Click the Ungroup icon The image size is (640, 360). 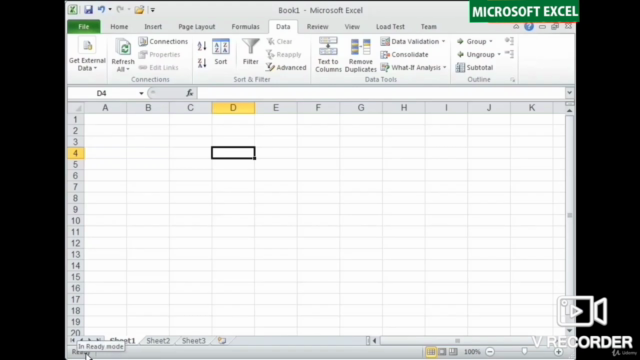point(460,54)
